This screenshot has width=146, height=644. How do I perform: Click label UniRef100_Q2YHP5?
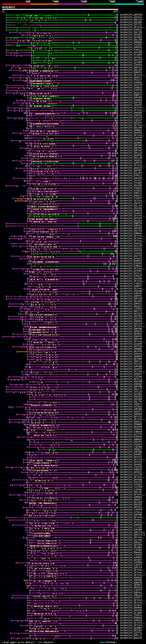point(131,63)
